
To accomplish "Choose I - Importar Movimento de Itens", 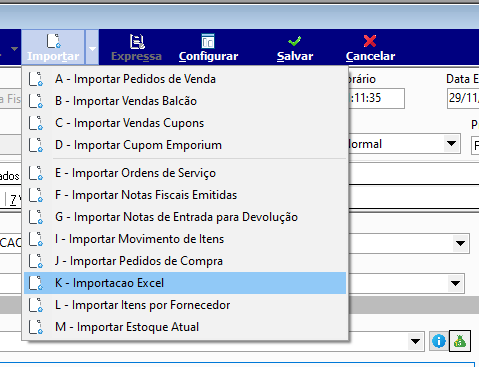I will tap(185, 239).
